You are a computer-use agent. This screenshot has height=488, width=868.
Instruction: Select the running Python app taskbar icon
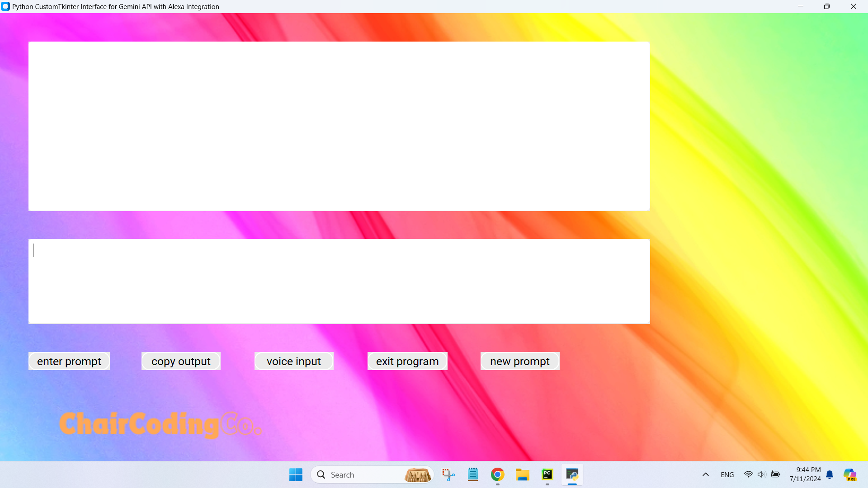(572, 474)
